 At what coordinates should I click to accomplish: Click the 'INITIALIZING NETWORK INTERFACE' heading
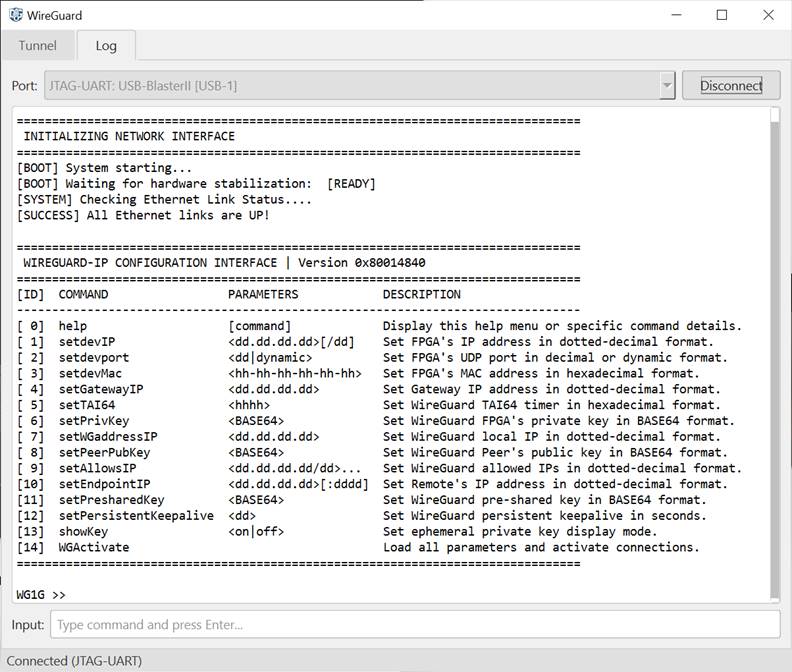(129, 136)
